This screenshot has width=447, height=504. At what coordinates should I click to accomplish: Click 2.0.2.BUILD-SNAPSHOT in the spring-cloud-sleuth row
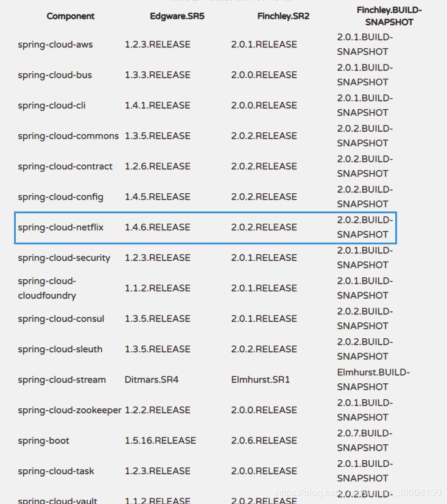tap(365, 349)
